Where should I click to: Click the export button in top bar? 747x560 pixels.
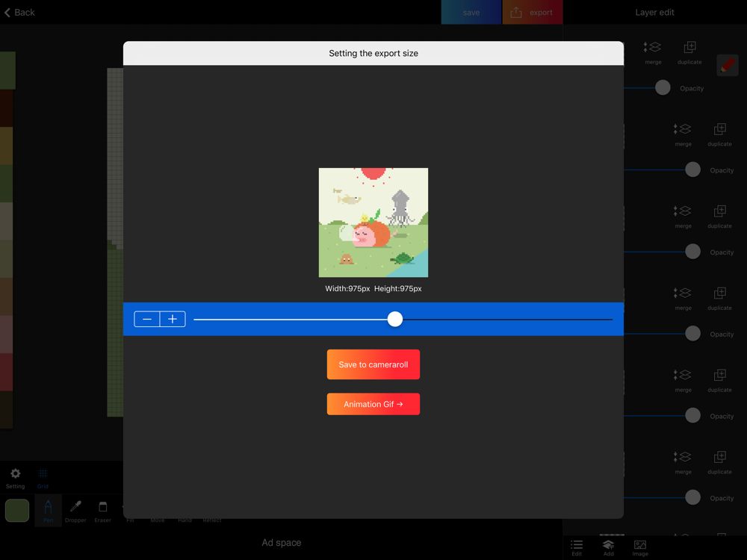[532, 12]
